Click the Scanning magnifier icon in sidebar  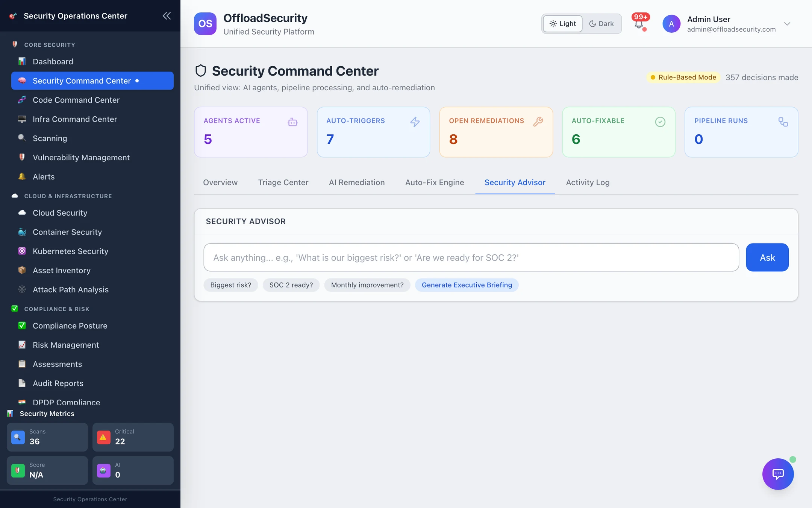tap(22, 138)
